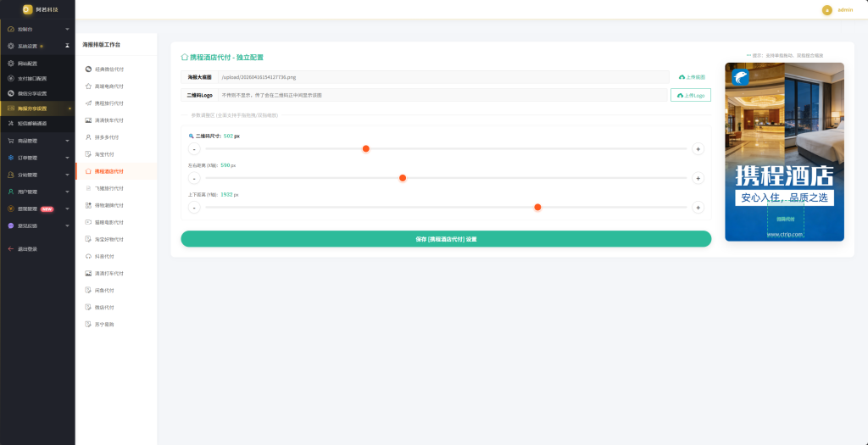This screenshot has height=445, width=868.
Task: Select the 抖音代付 icon
Action: point(88,256)
